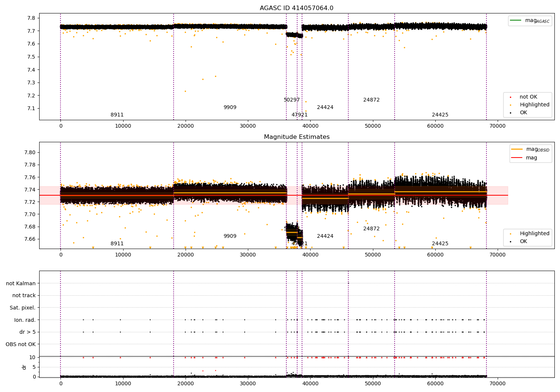The width and height of the screenshot is (560, 392).
Task: Click the 'AGASC ID 414057064.0' plot title
Action: [x=296, y=8]
